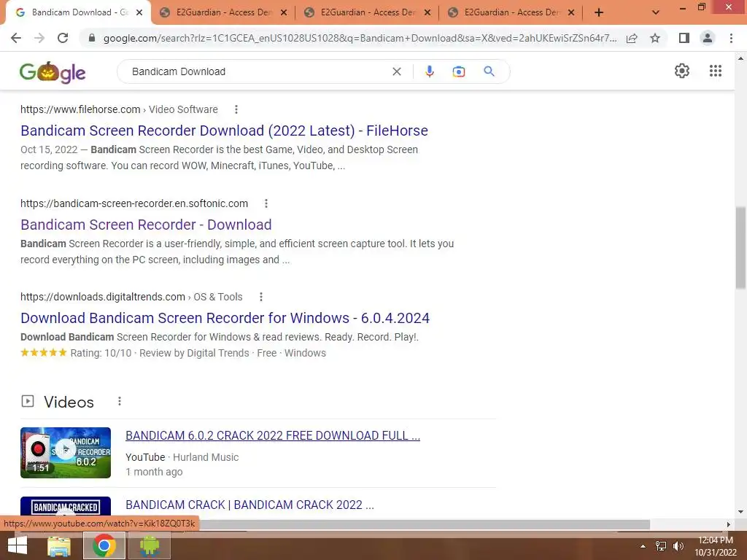Open the Chrome side panel

[684, 38]
